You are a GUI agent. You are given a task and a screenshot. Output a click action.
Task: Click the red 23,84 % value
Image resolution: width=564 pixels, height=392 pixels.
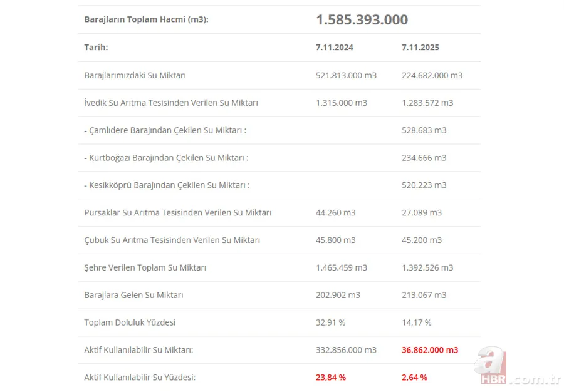[x=330, y=378]
